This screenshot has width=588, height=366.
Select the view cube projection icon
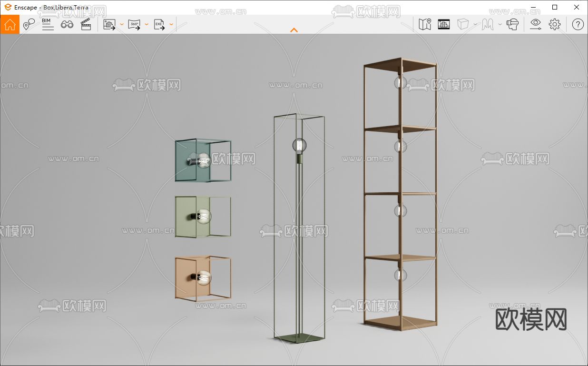(463, 24)
